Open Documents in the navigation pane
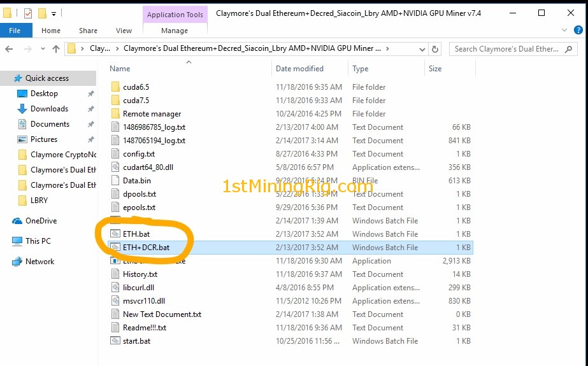Viewport: 588px width, 366px height. 50,124
